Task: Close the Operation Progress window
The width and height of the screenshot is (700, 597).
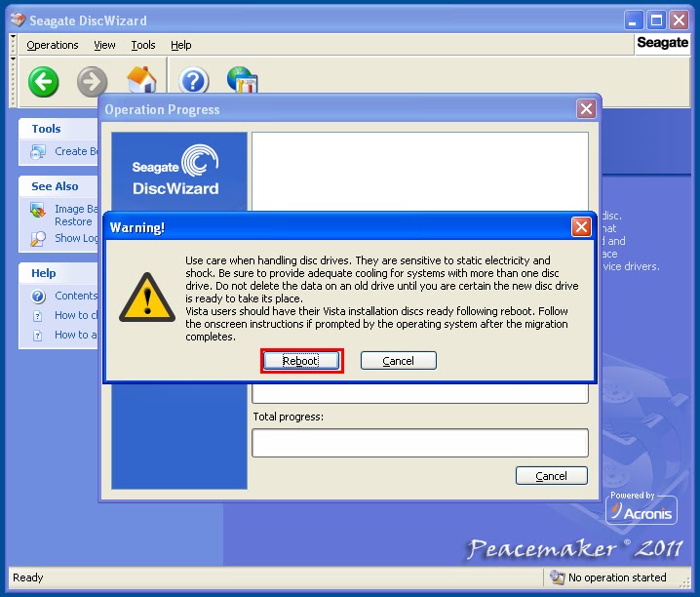Action: [x=586, y=109]
